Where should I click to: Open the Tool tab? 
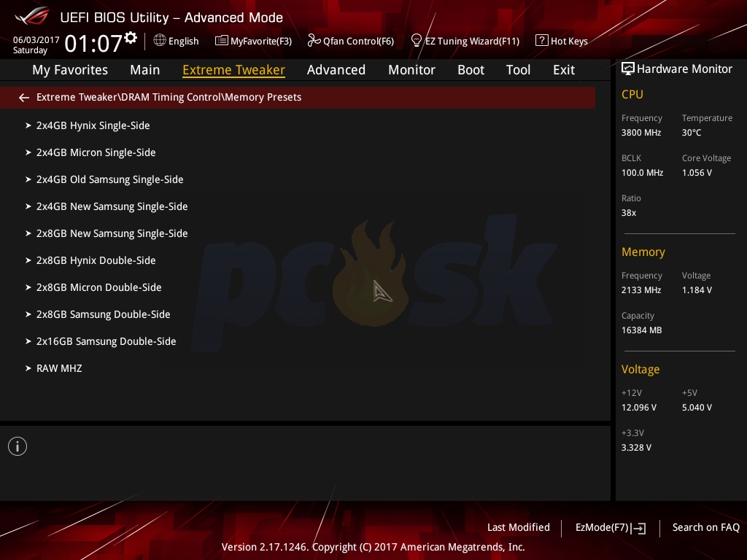[x=518, y=70]
